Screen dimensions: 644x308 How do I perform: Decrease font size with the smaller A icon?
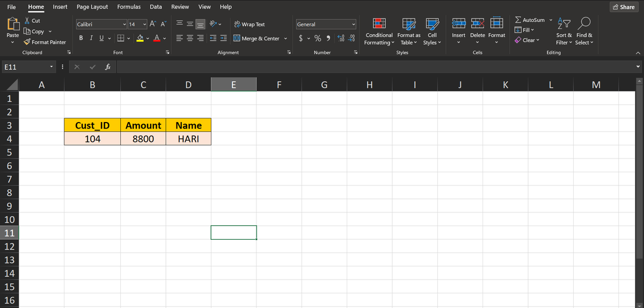[163, 24]
